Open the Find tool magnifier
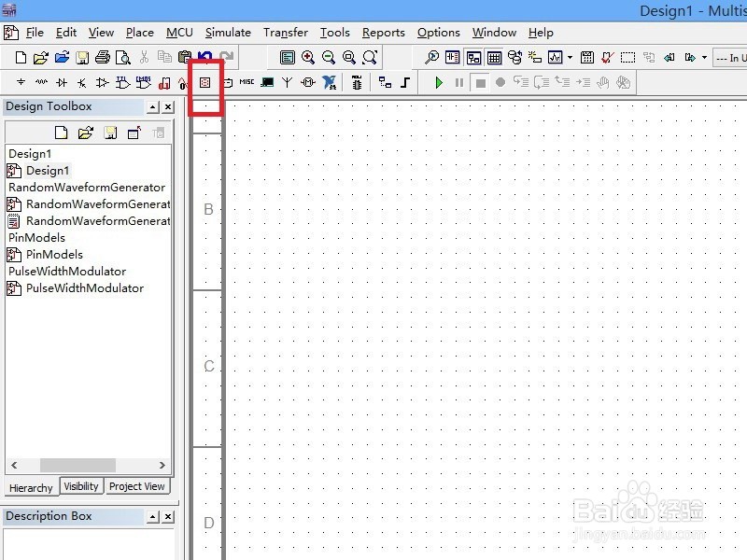This screenshot has height=560, width=747. click(x=431, y=58)
